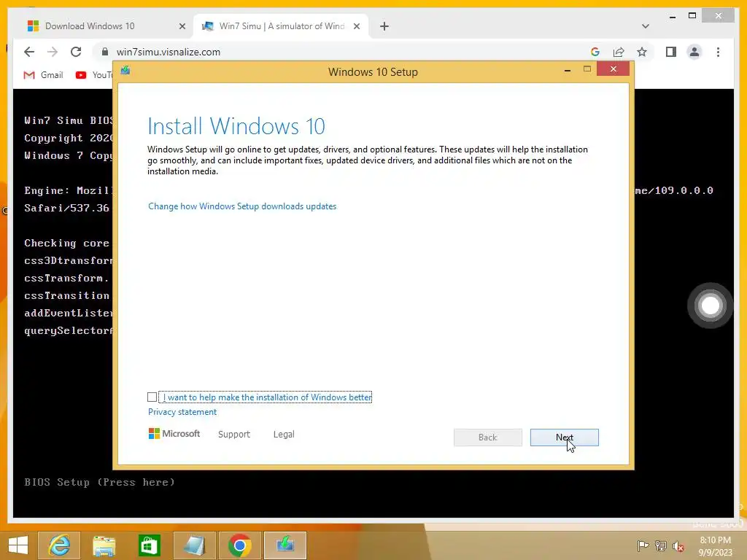Screen dimensions: 747x560
Task: Open Windows Store from taskbar
Action: click(149, 545)
